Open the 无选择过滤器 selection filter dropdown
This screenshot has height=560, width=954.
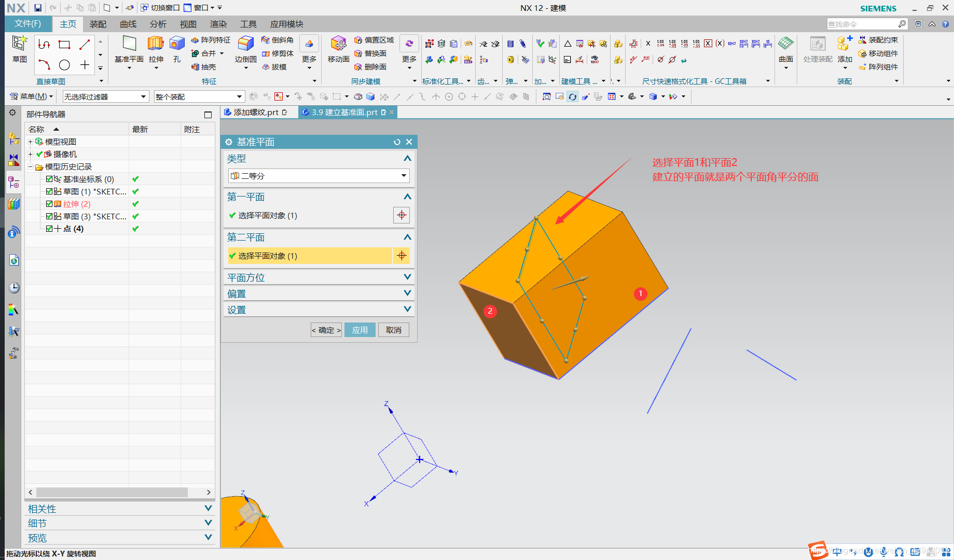(105, 96)
